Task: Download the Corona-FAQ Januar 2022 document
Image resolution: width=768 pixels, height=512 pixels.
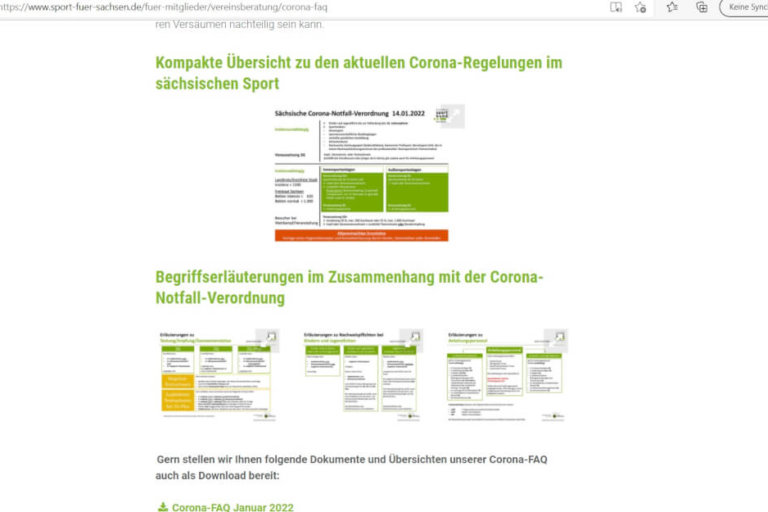Action: click(x=232, y=507)
